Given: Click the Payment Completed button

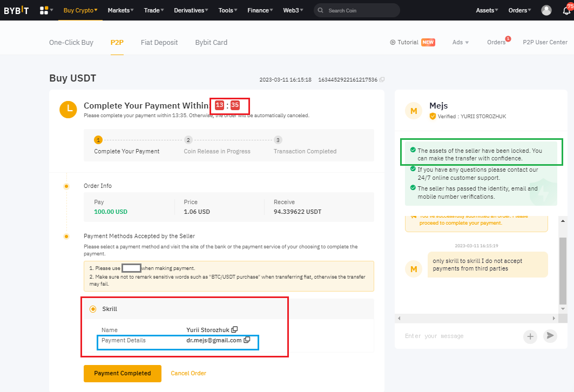Looking at the screenshot, I should point(122,373).
